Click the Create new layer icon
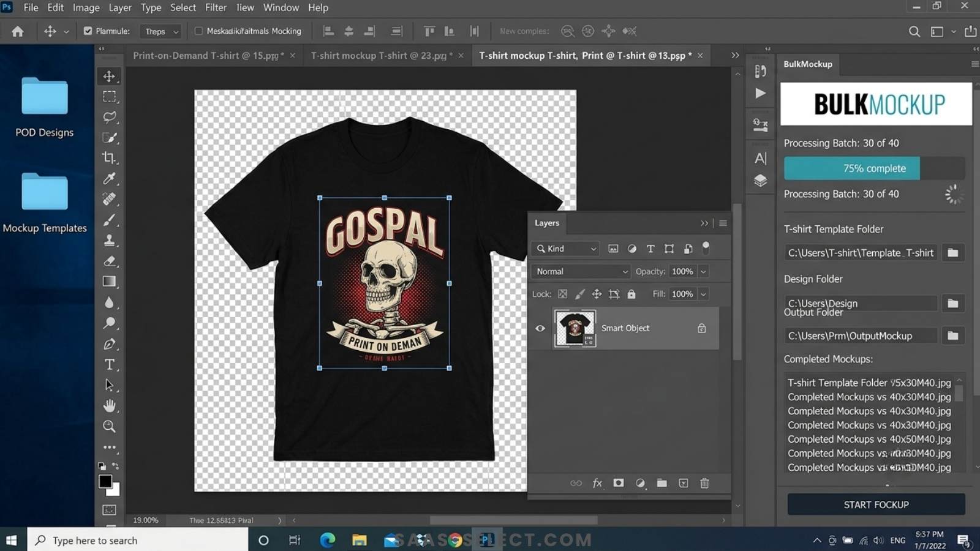The image size is (980, 551). (x=684, y=483)
